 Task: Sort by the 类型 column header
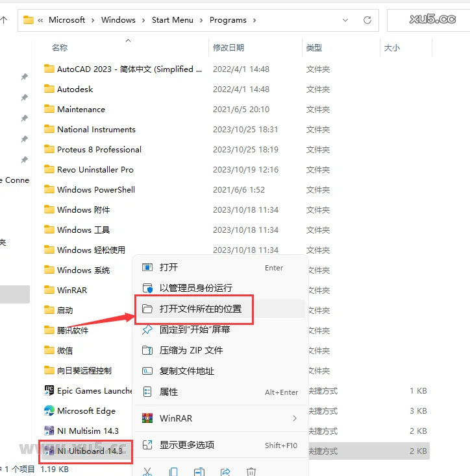point(314,47)
